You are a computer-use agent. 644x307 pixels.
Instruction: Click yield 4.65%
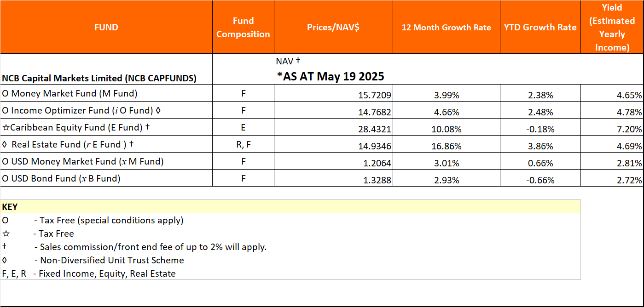[x=630, y=96]
